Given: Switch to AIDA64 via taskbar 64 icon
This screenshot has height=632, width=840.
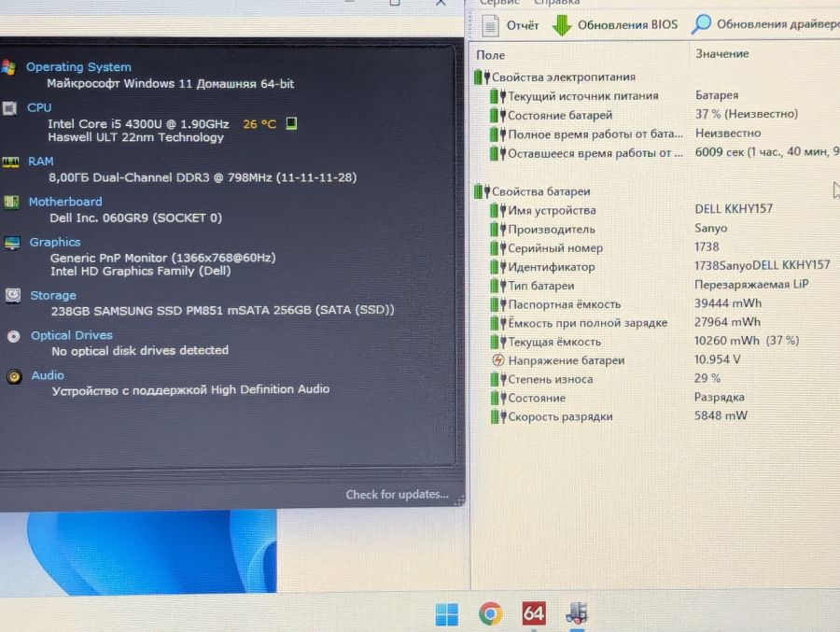Looking at the screenshot, I should (534, 613).
